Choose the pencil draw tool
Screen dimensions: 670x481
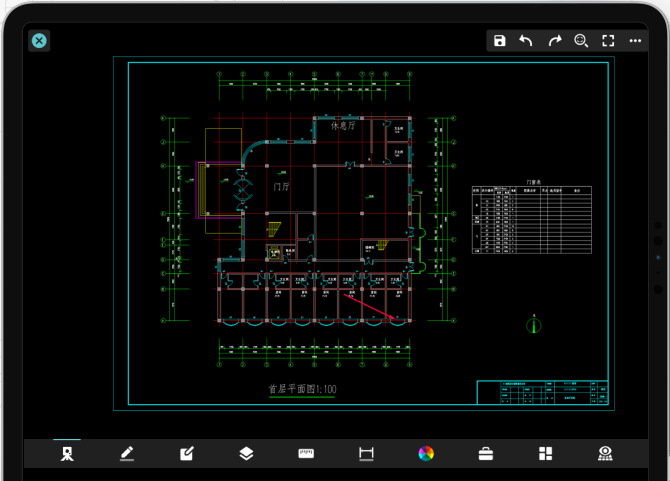[127, 453]
